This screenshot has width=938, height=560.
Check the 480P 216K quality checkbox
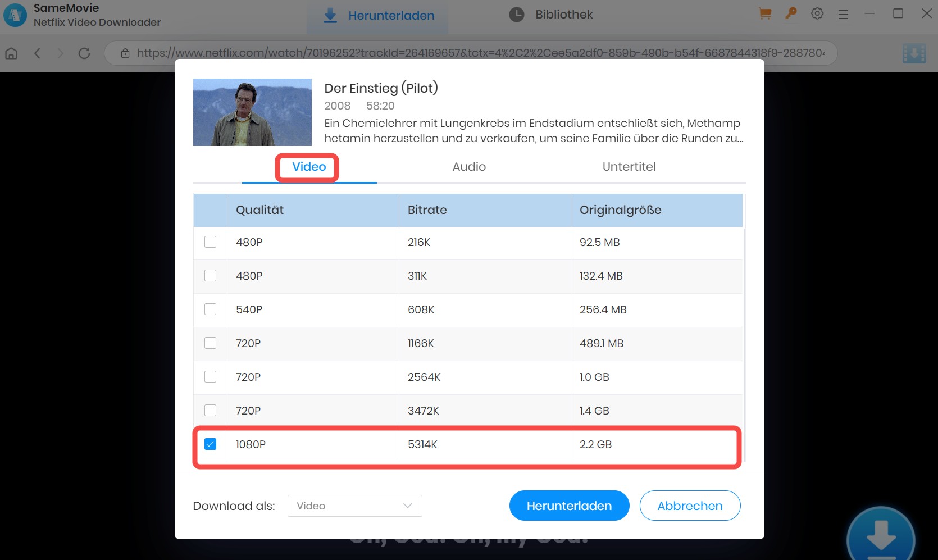210,242
